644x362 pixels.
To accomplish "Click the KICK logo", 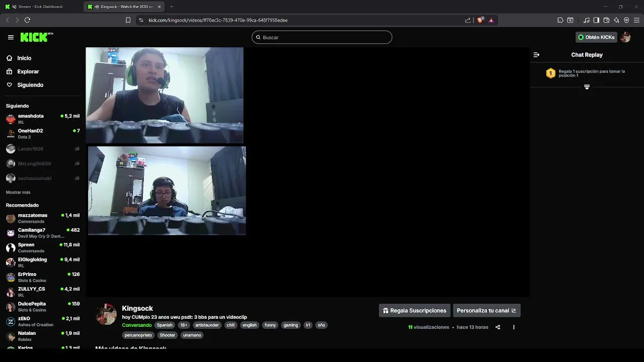I will (36, 37).
